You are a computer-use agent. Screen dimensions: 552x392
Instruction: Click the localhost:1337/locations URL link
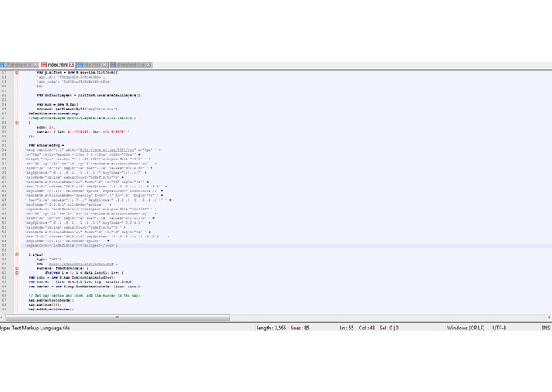pos(81,263)
